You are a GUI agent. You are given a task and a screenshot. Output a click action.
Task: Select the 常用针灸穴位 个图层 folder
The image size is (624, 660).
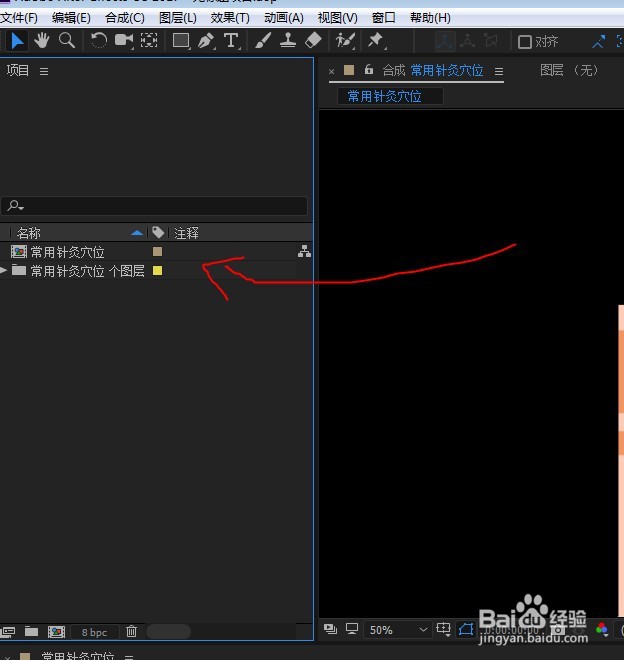pyautogui.click(x=88, y=271)
